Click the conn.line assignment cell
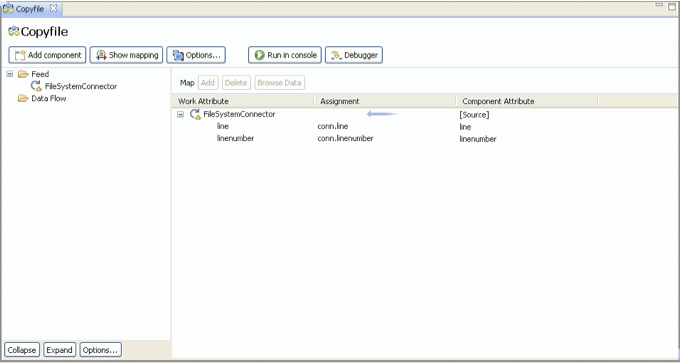680x363 pixels. click(333, 126)
